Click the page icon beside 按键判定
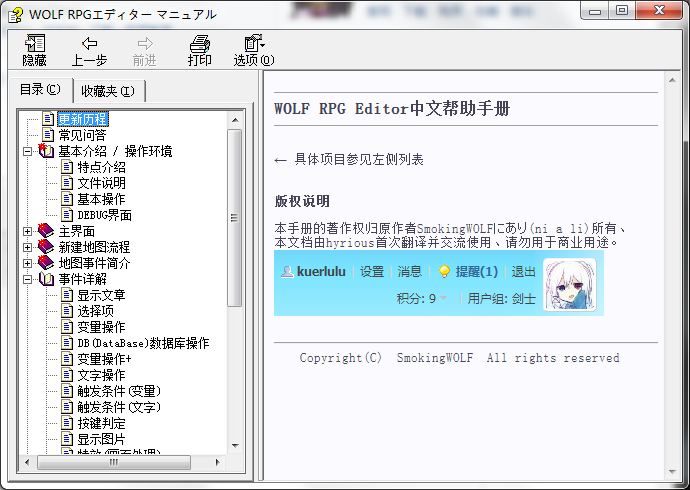 tap(67, 423)
